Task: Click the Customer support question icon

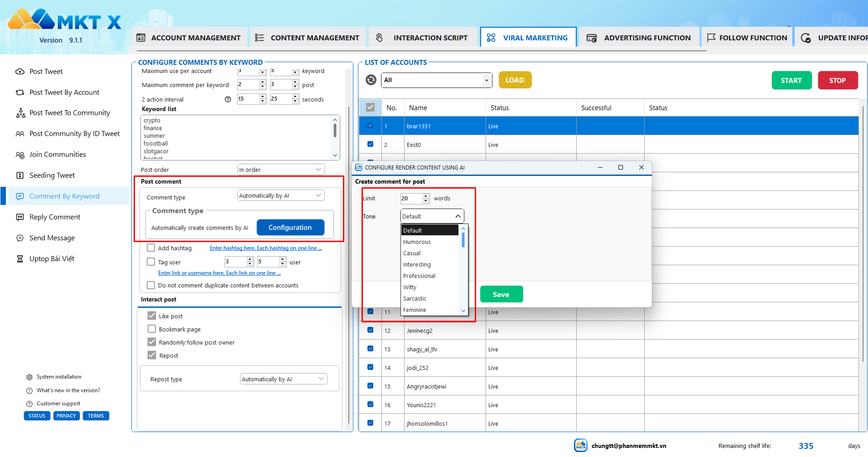Action: pos(29,404)
